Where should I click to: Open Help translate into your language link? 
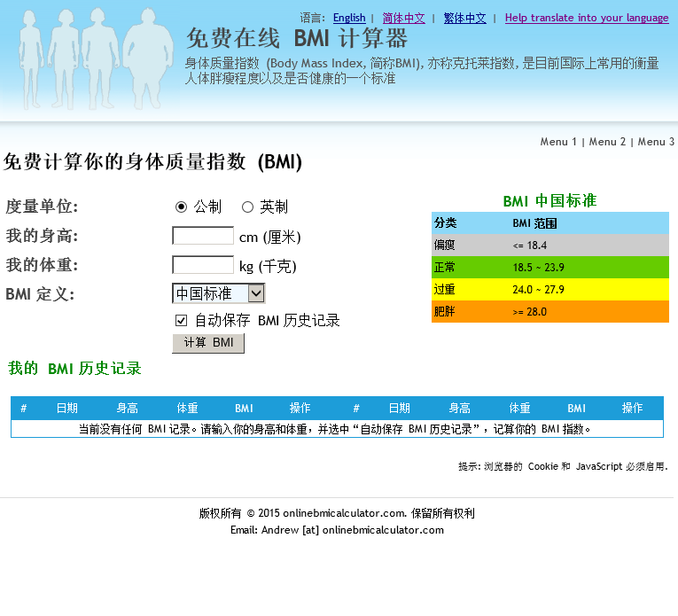coord(587,18)
